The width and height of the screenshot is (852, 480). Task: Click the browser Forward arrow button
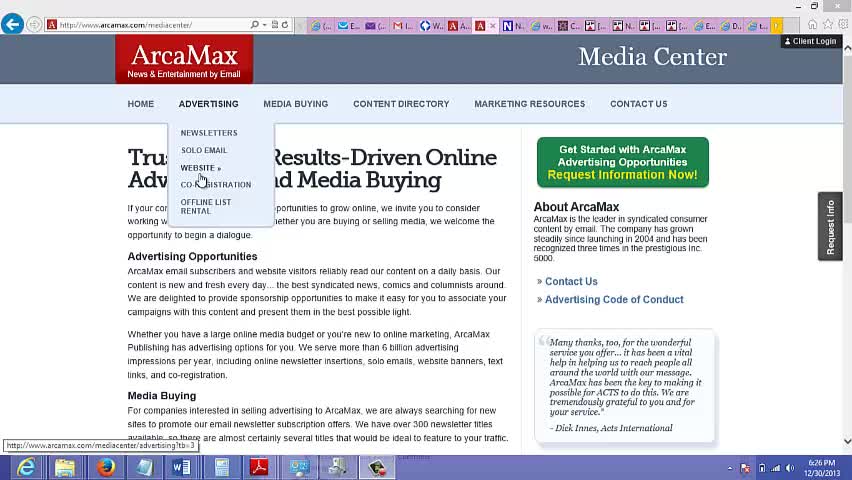pyautogui.click(x=34, y=24)
